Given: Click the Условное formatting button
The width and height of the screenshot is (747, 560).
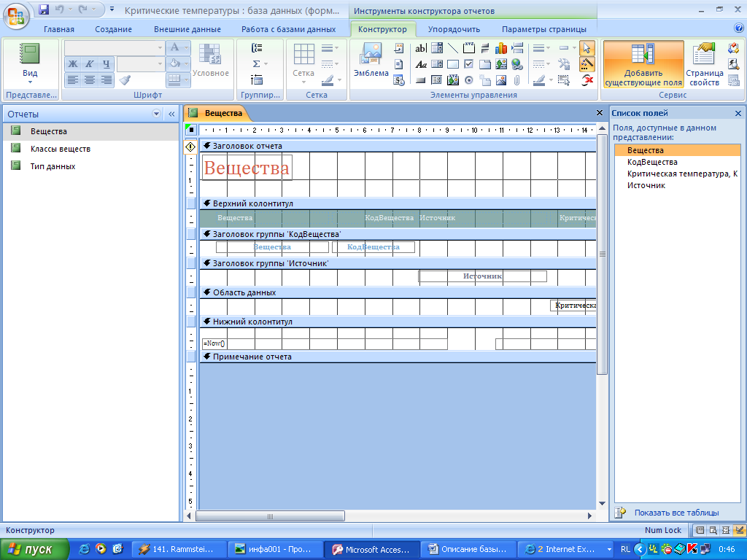Looking at the screenshot, I should pos(210,60).
